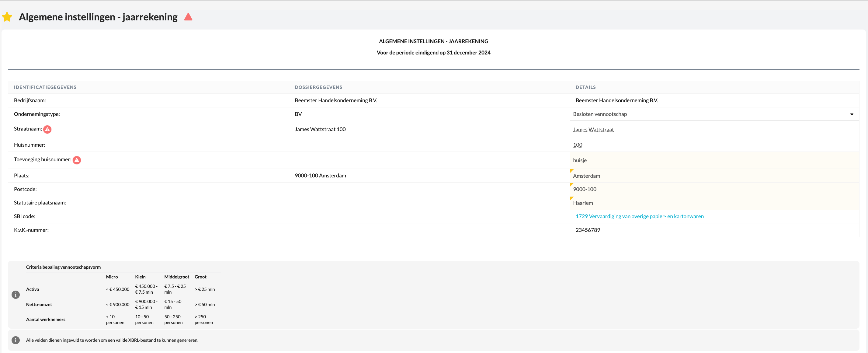Click the info icon beside the XBRL notice
This screenshot has width=868, height=353.
coord(16,340)
